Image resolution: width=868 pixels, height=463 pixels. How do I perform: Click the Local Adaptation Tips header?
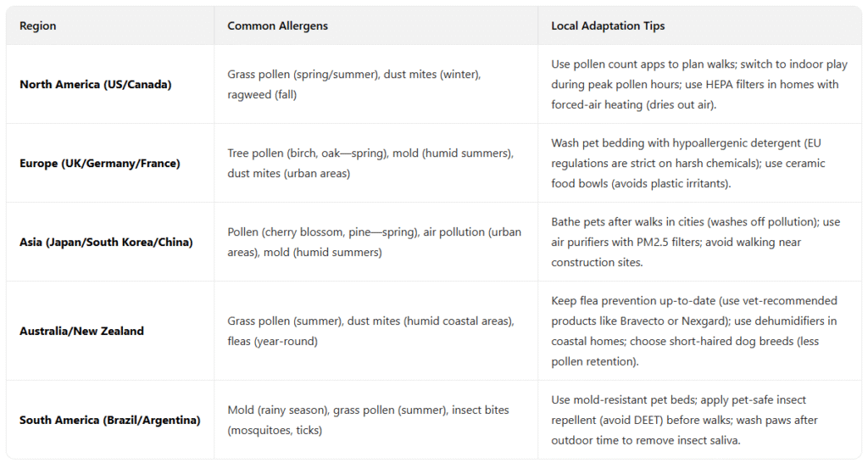coord(608,26)
